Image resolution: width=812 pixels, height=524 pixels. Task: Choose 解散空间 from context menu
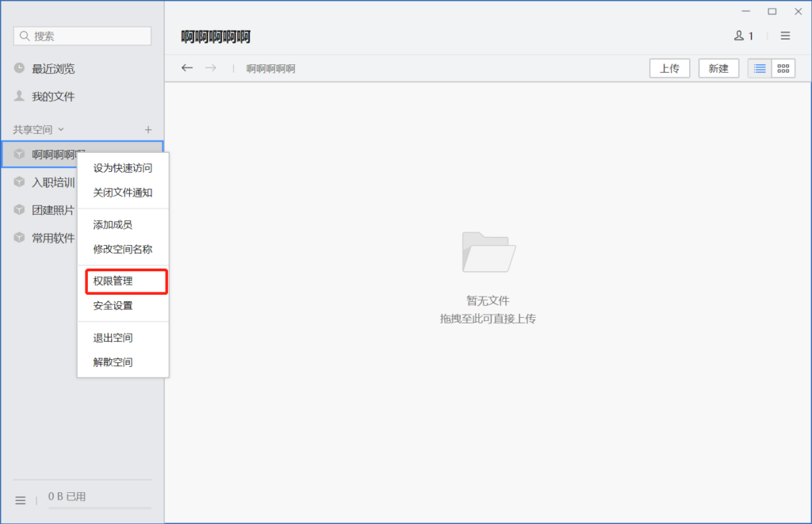123,362
